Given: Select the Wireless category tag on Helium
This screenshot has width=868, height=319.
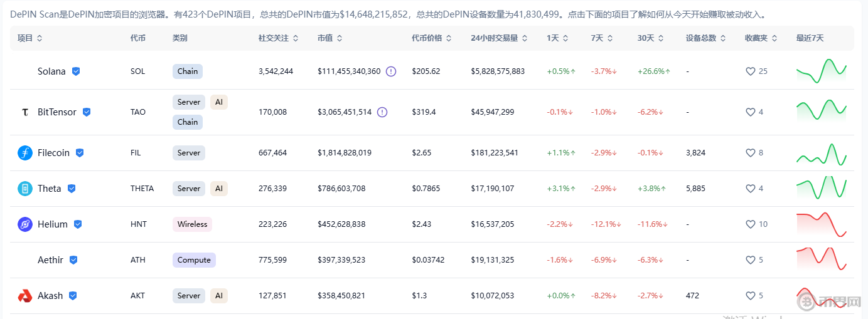Looking at the screenshot, I should tap(192, 224).
